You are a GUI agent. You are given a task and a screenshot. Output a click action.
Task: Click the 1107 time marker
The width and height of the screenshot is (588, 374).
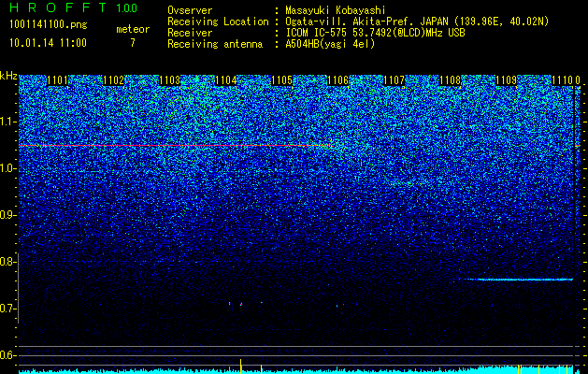(x=394, y=80)
